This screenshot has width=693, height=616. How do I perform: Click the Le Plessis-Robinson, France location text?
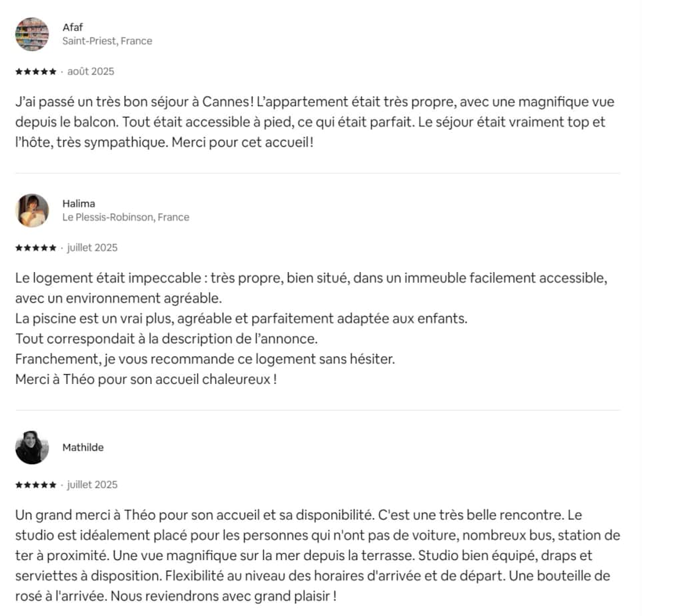126,217
